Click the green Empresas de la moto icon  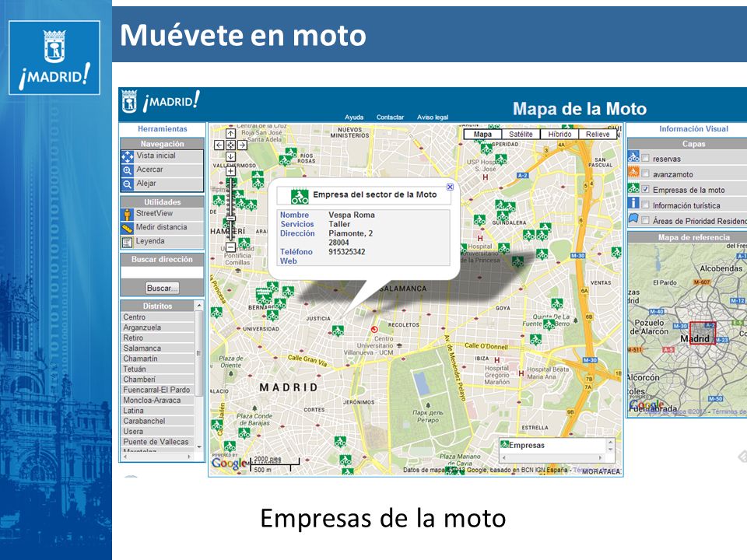click(x=633, y=188)
